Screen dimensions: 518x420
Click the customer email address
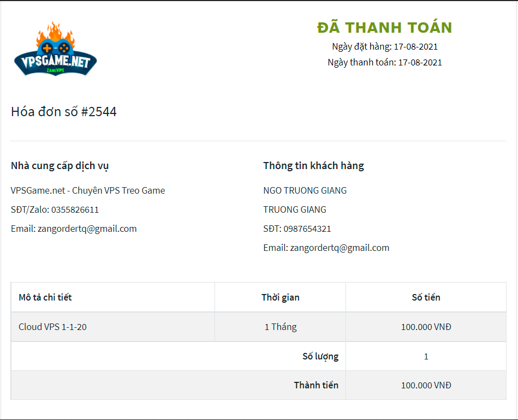(x=326, y=248)
